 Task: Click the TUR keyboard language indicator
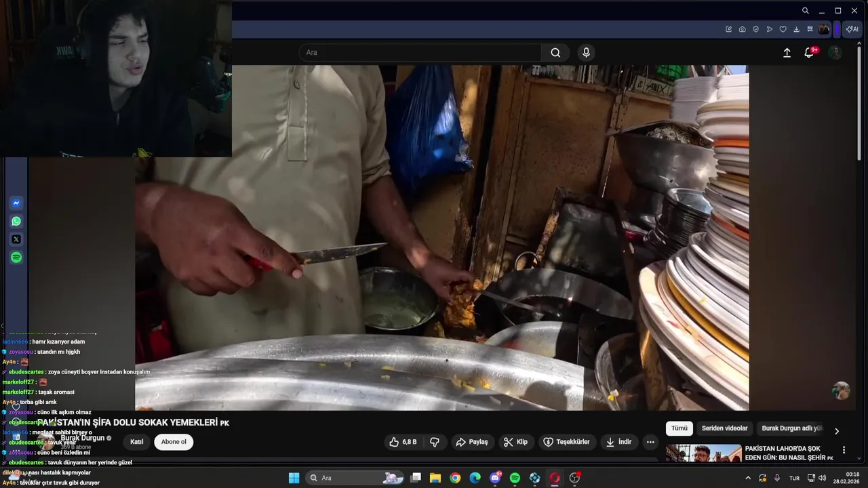click(x=794, y=478)
